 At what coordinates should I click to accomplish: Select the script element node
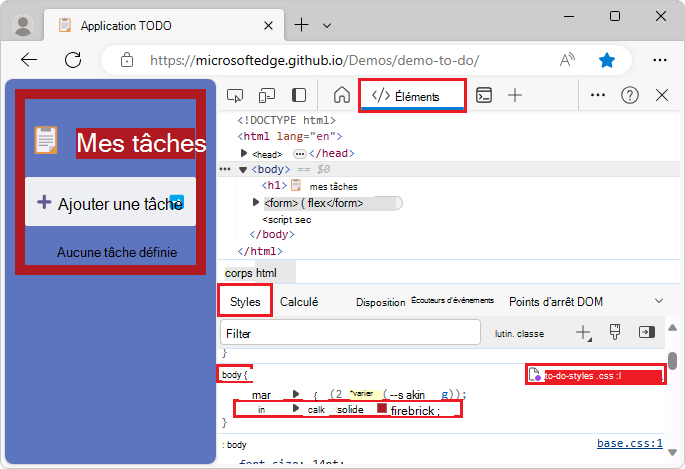tap(287, 220)
